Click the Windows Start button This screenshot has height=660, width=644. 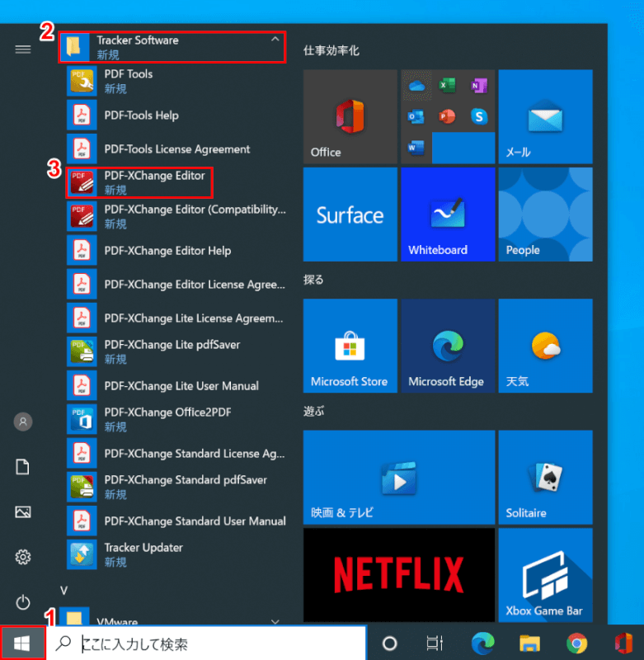[x=22, y=643]
